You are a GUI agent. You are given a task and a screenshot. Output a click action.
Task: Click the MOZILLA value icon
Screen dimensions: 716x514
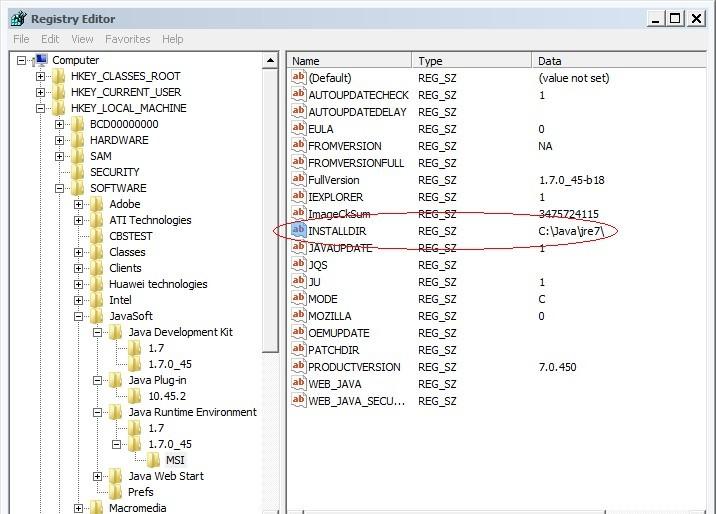pyautogui.click(x=298, y=315)
